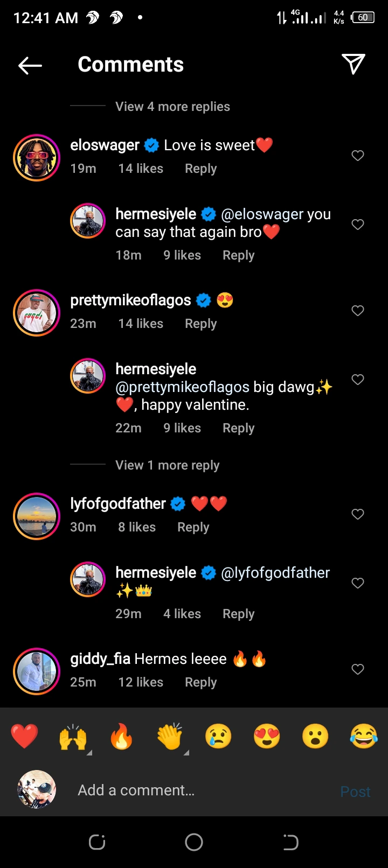This screenshot has width=388, height=868.
Task: Open the share paper-plane icon
Action: (354, 64)
